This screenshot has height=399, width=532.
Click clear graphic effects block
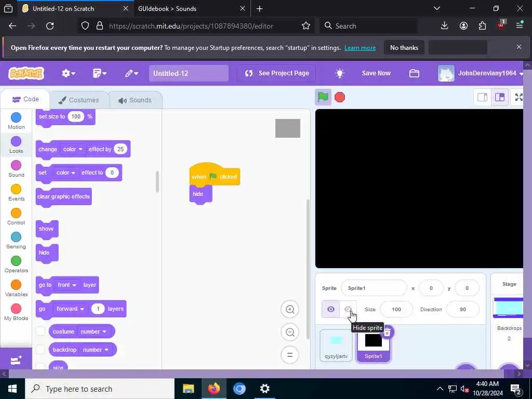tap(63, 197)
